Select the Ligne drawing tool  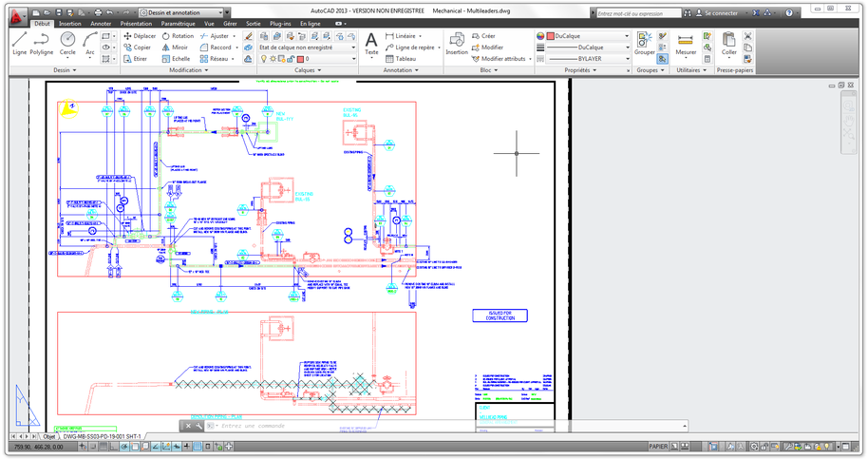tap(19, 43)
